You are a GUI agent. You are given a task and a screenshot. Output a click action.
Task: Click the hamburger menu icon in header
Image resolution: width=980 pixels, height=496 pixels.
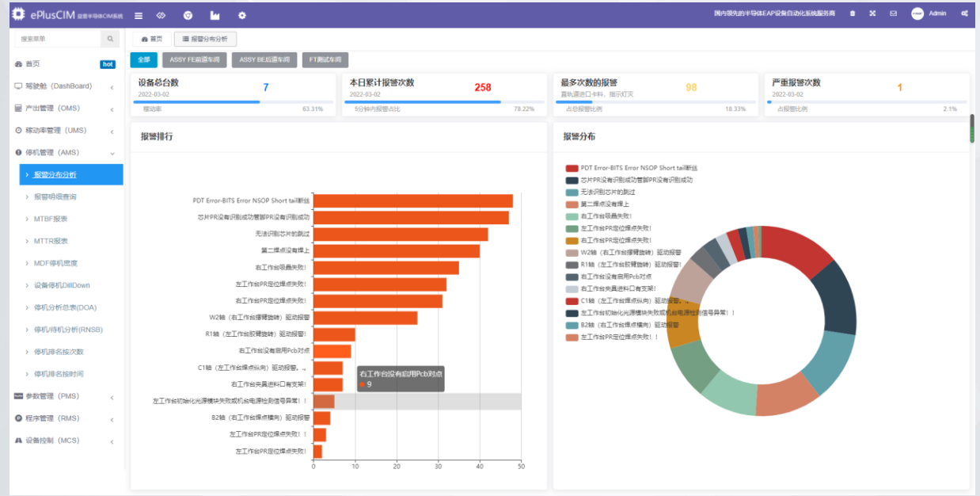click(x=139, y=15)
